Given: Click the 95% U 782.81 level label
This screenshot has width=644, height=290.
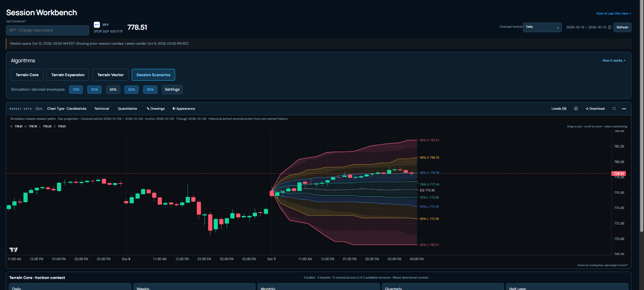Looking at the screenshot, I should pos(429,140).
